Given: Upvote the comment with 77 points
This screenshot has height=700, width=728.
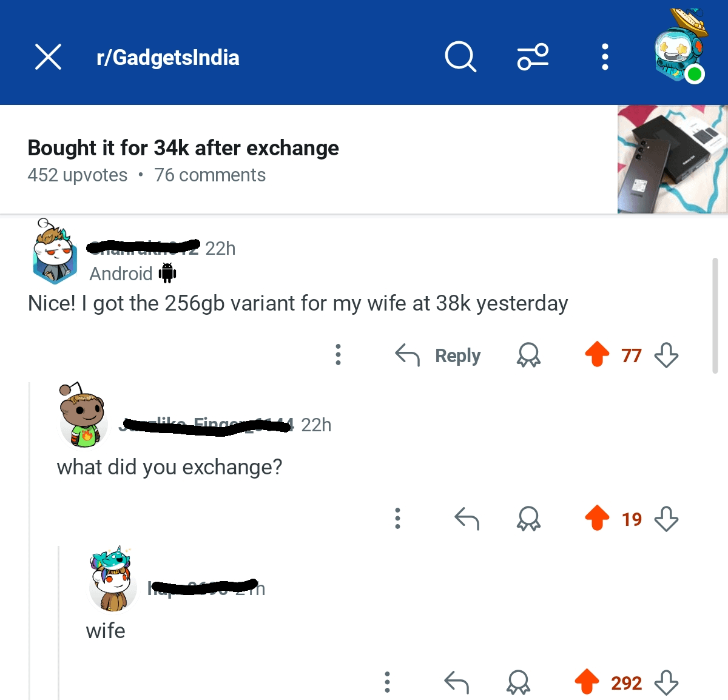Looking at the screenshot, I should [x=597, y=354].
